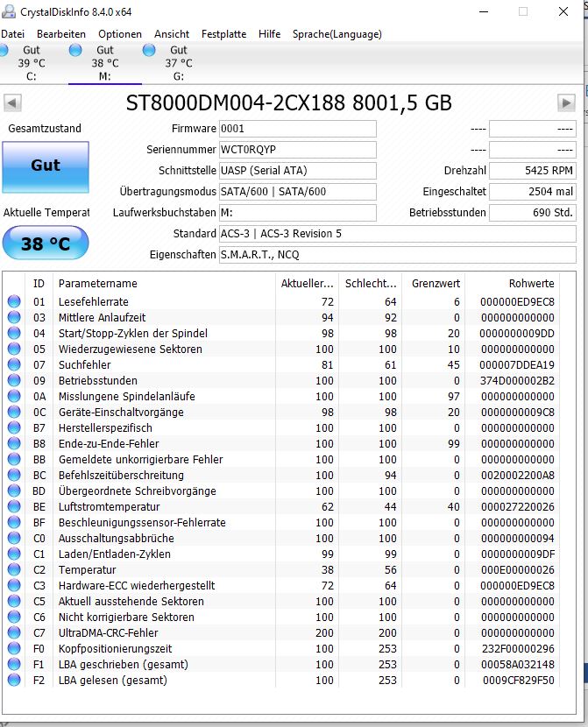Click status orb for Beschleunigungssensor-Fehlerrate
Screen dimensions: 588x727
point(14,522)
